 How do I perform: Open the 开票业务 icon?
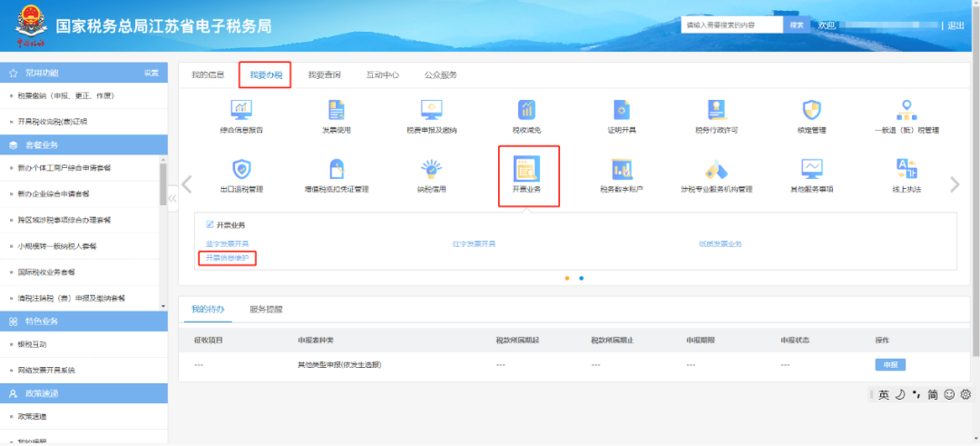click(x=526, y=169)
